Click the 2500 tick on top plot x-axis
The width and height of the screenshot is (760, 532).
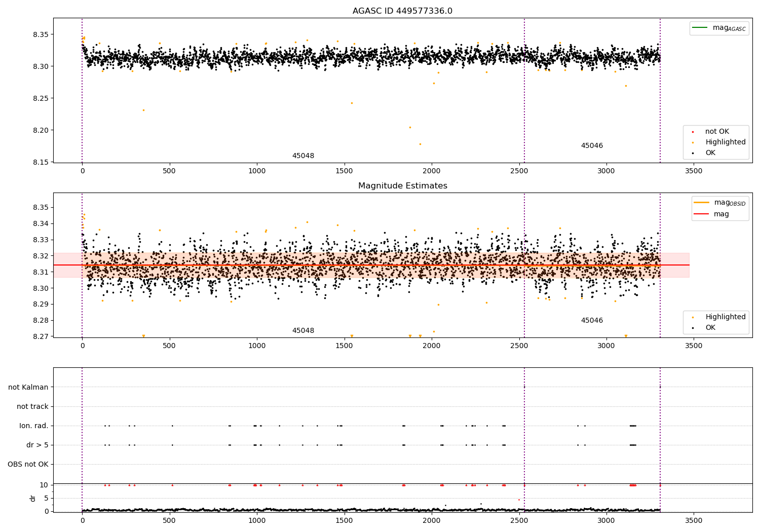(x=519, y=171)
